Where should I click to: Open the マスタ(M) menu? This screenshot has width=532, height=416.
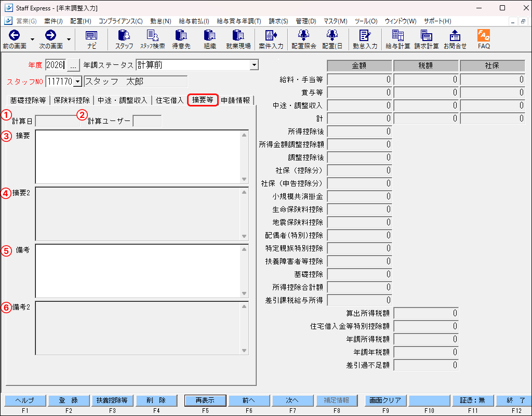tap(335, 21)
